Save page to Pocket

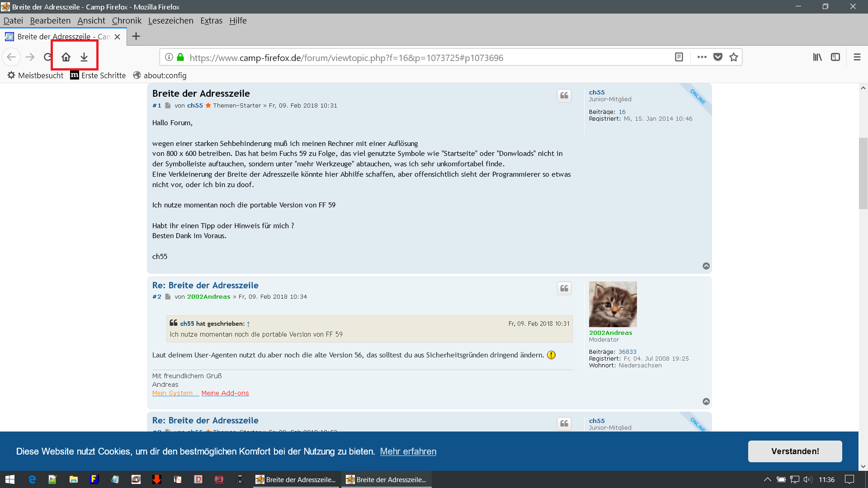(718, 57)
